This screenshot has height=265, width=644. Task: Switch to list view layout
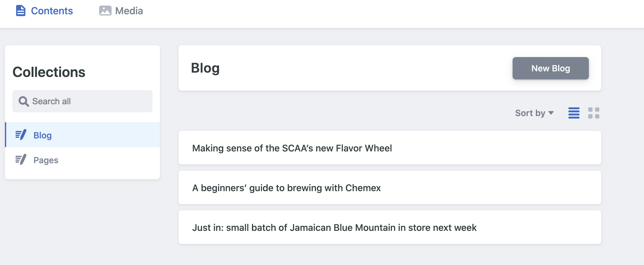(574, 113)
